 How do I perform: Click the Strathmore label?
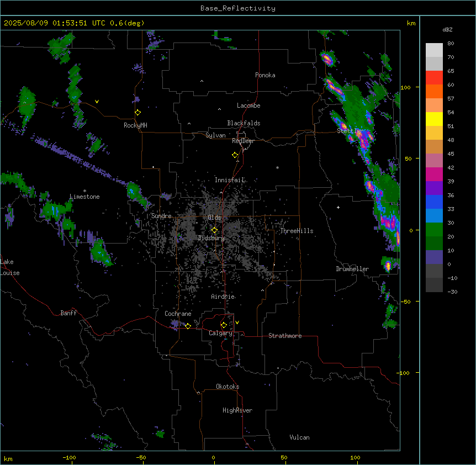[285, 336]
